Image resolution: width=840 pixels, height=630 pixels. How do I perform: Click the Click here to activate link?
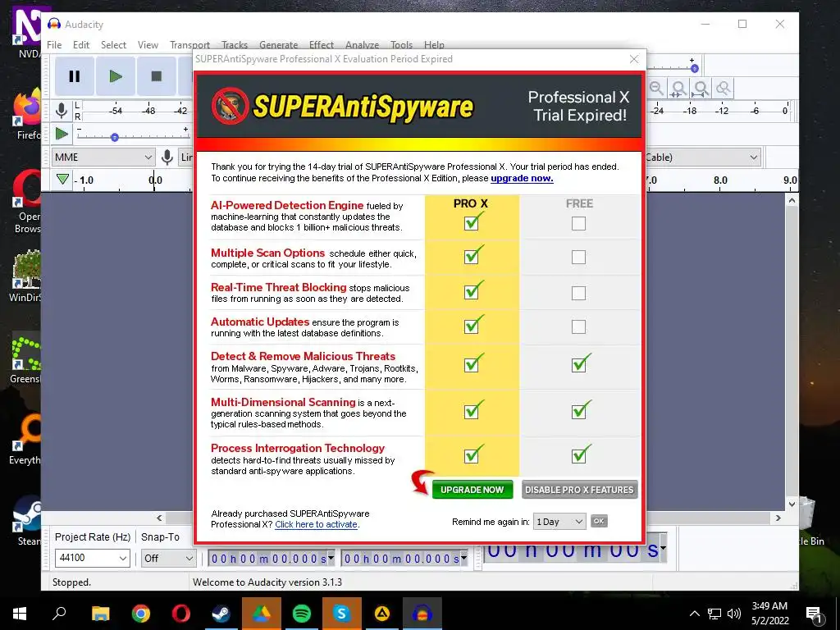coord(316,524)
